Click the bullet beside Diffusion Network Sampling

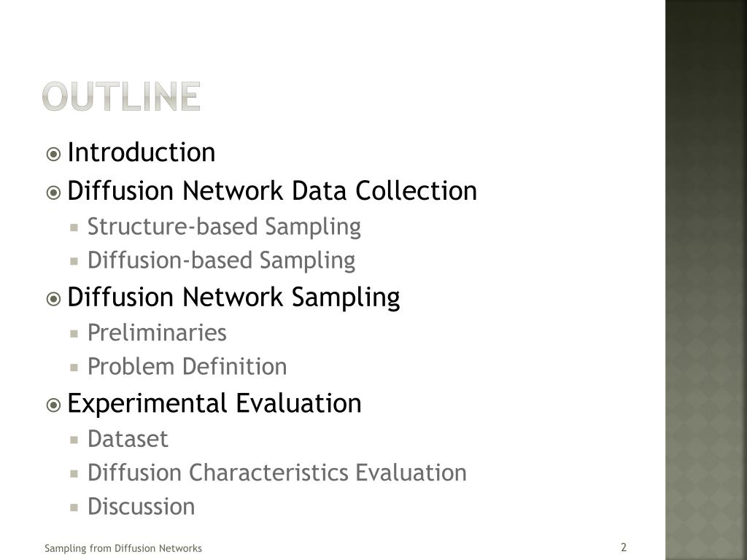53,299
